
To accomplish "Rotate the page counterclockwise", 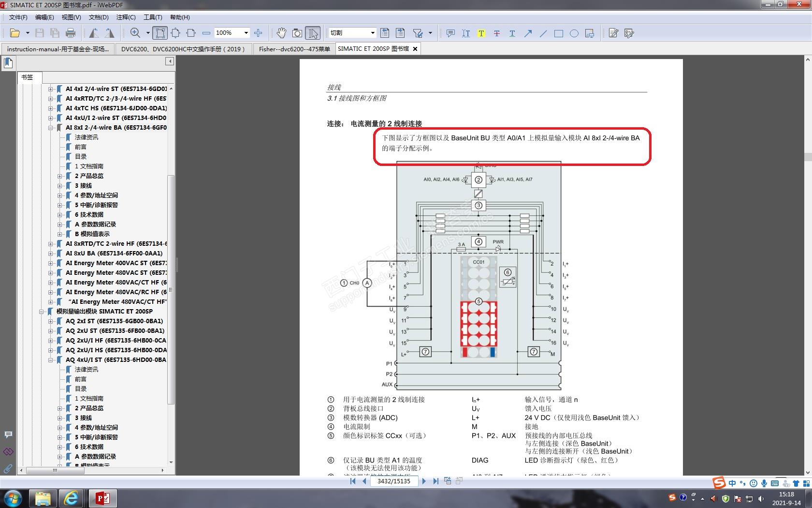I will tap(94, 33).
